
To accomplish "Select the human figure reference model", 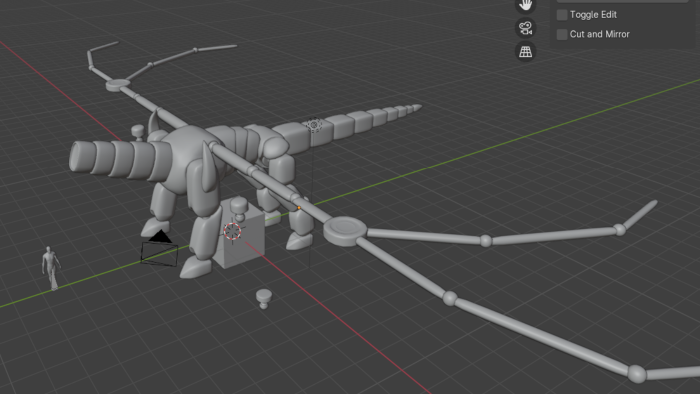I will pyautogui.click(x=51, y=269).
